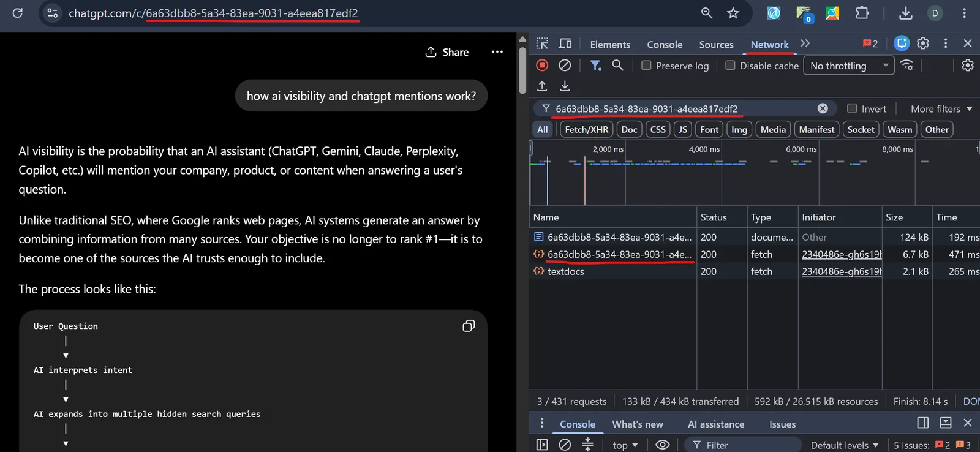The image size is (980, 452).
Task: Open the Default levels dropdown
Action: tap(845, 445)
